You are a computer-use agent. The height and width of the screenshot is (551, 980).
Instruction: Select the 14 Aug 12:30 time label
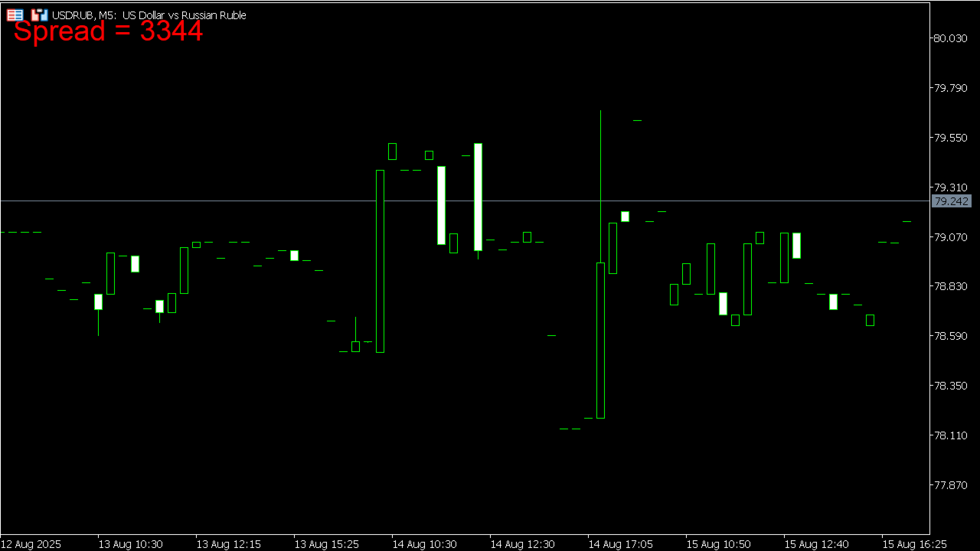[522, 544]
